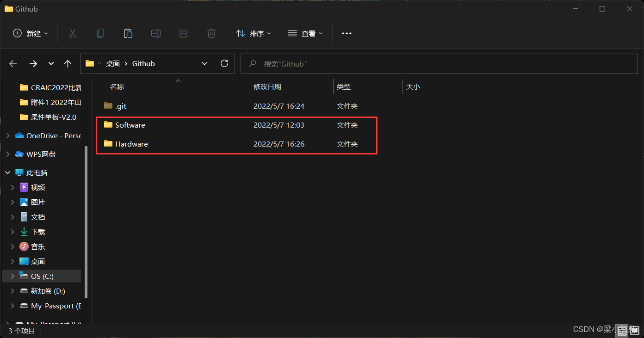Viewport: 644px width, 338px height.
Task: Expand the 下载 tree node
Action: tap(12, 232)
